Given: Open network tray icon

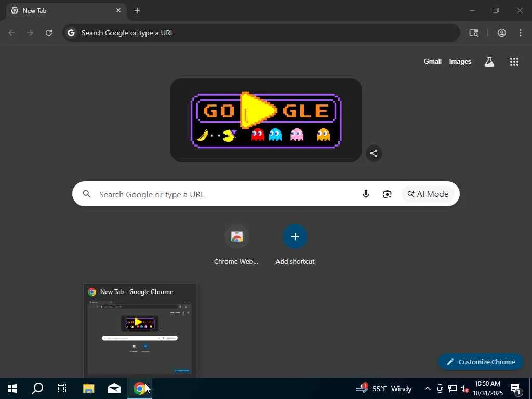Looking at the screenshot, I should [x=453, y=389].
